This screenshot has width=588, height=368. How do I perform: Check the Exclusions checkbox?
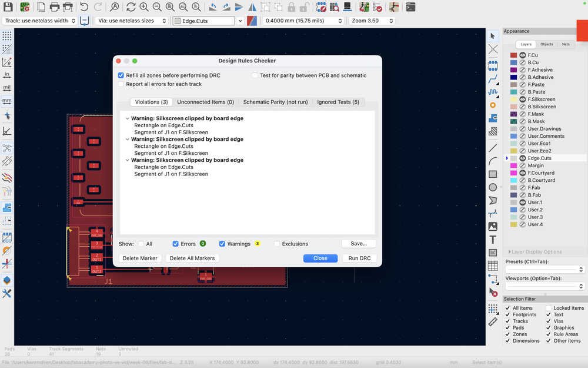coord(277,244)
